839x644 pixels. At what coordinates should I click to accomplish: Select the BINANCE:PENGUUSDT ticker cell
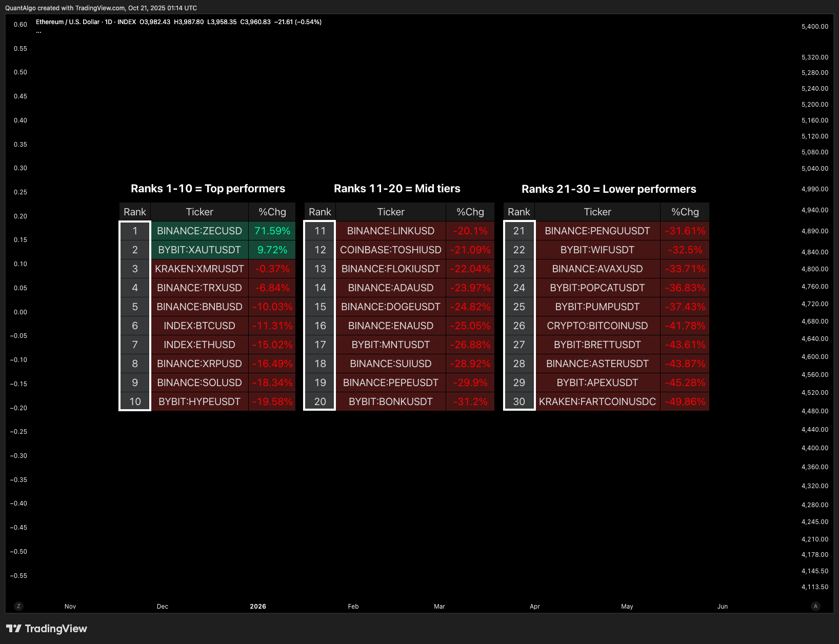tap(597, 231)
